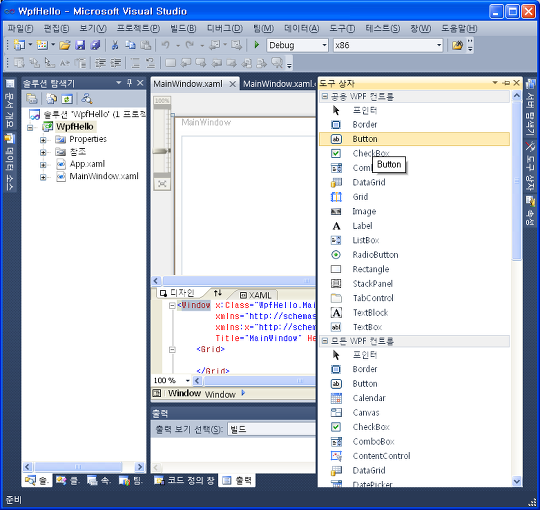Expand the App.xaml tree node
This screenshot has height=510, width=540.
tap(43, 165)
